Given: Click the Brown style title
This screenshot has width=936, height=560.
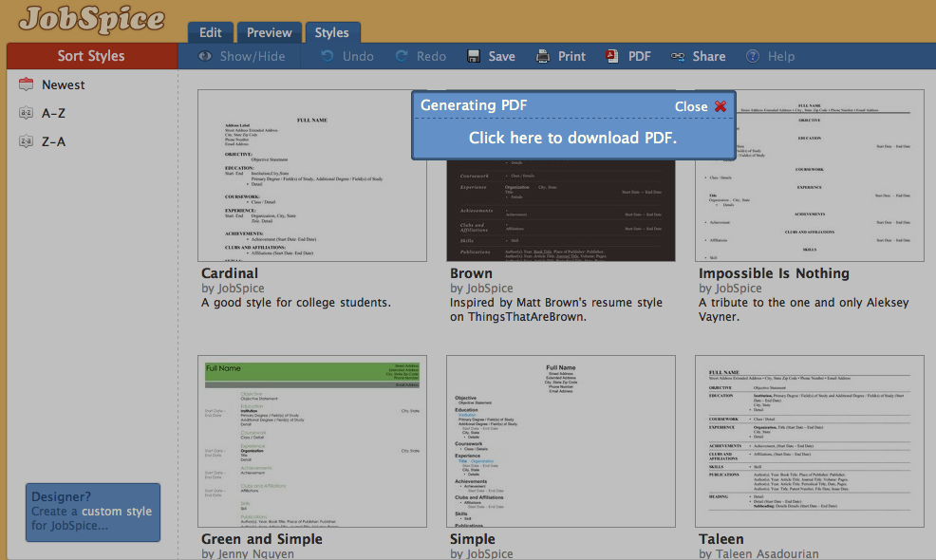Looking at the screenshot, I should (x=472, y=273).
